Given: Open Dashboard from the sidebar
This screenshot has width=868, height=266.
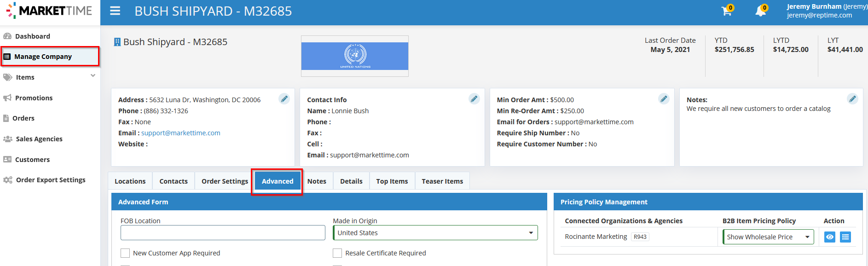Looking at the screenshot, I should click(33, 36).
